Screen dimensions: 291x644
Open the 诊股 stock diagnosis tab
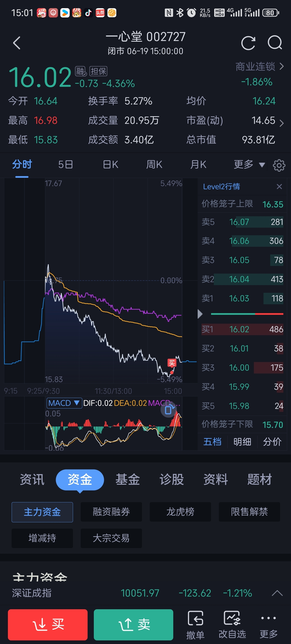tap(172, 479)
